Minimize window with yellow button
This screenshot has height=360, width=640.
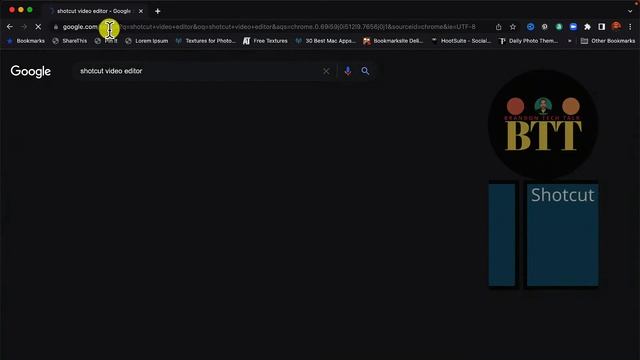coord(21,10)
